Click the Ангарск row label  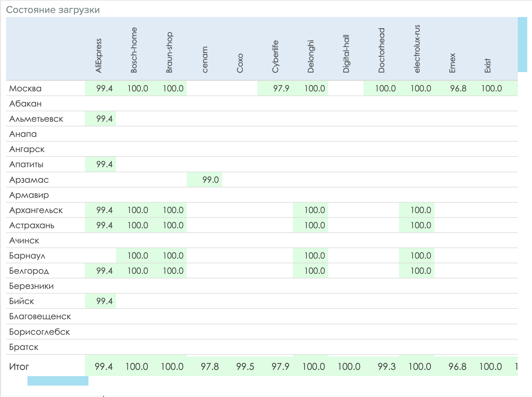27,149
